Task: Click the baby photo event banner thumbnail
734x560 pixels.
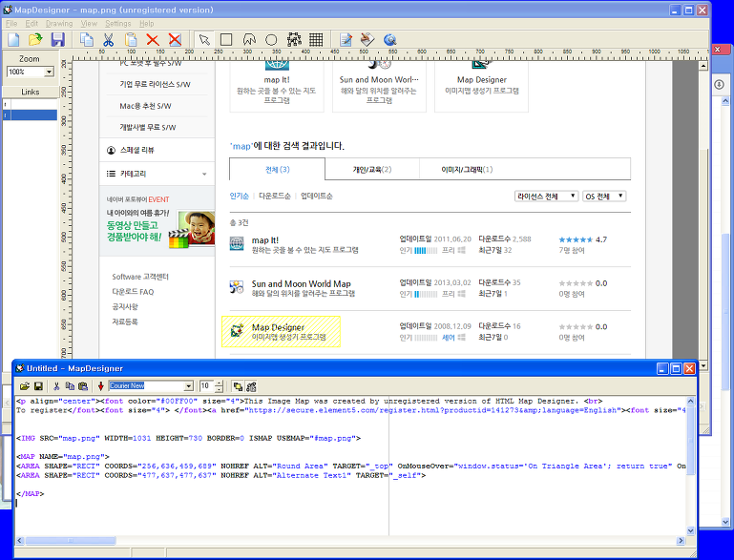Action: 192,229
